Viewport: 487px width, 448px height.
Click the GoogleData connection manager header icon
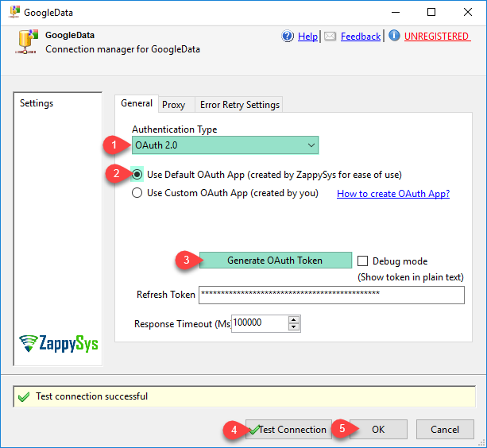(x=26, y=42)
